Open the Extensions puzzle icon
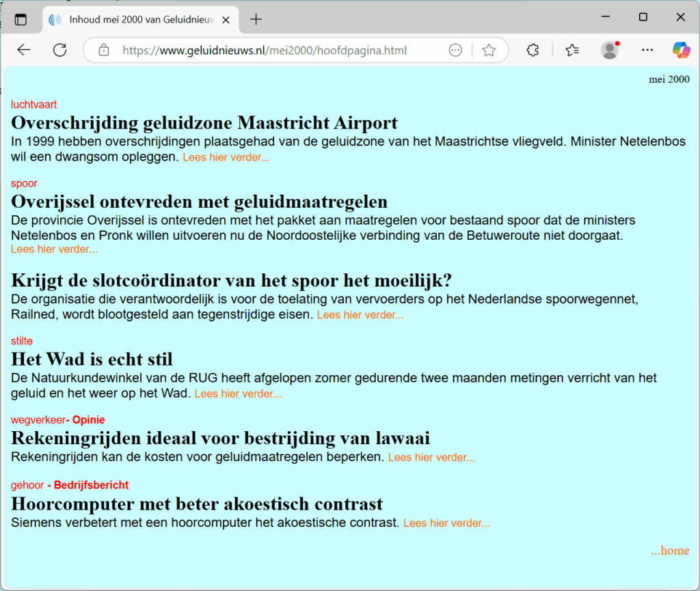The width and height of the screenshot is (700, 591). [x=533, y=50]
